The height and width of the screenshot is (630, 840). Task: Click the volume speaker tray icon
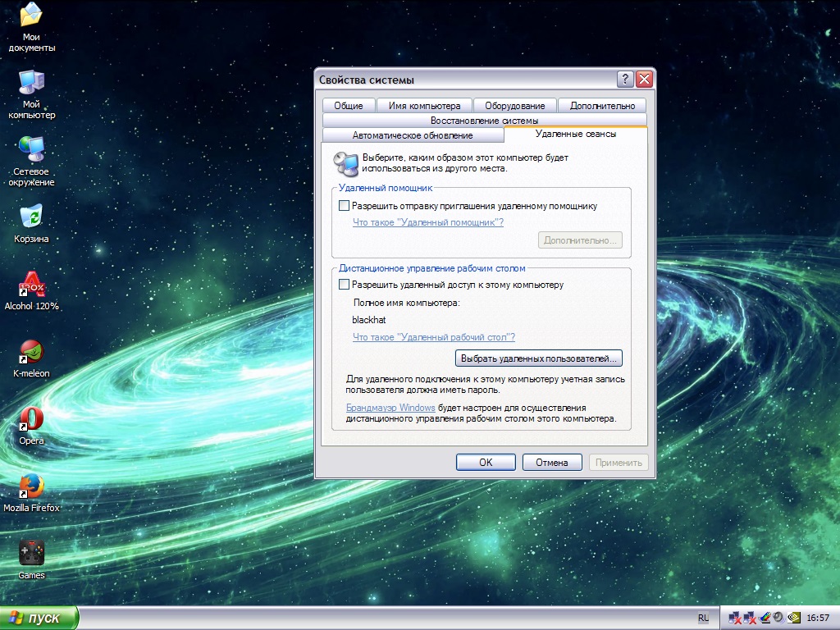(778, 618)
